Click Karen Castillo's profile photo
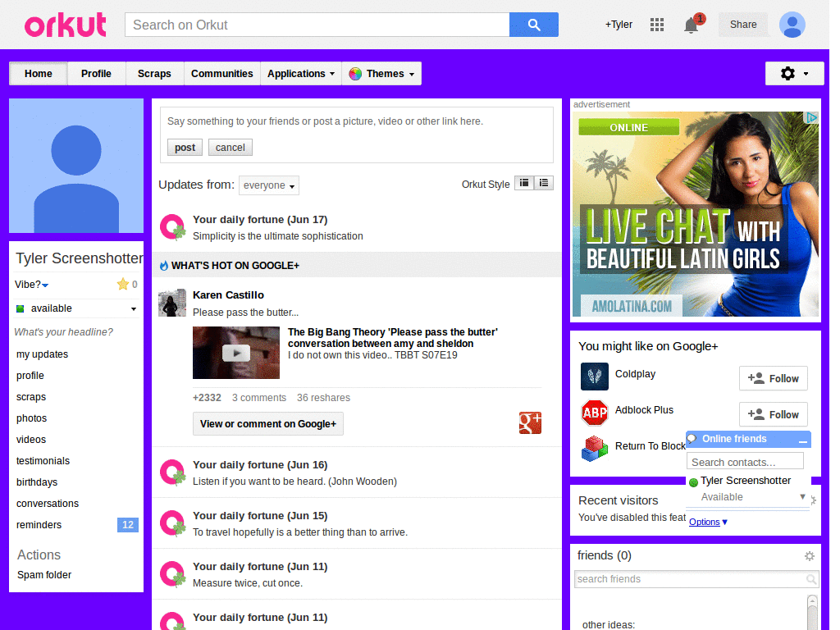 pyautogui.click(x=172, y=303)
